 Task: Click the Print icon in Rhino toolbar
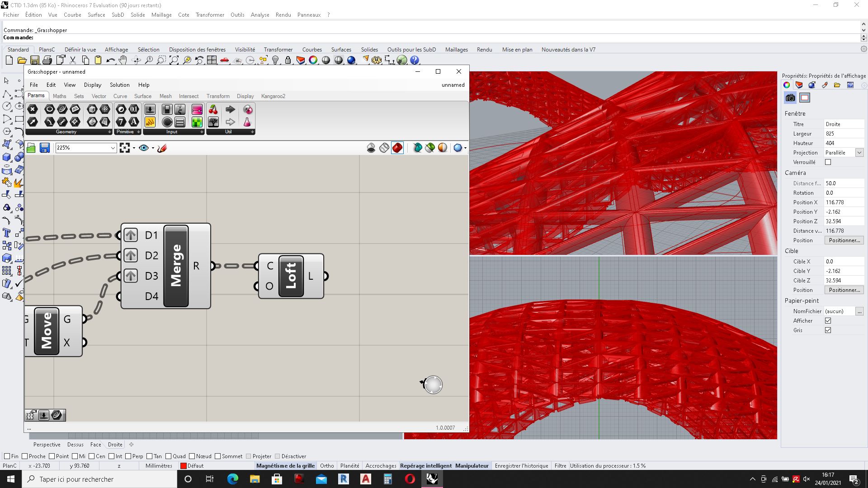tap(47, 60)
